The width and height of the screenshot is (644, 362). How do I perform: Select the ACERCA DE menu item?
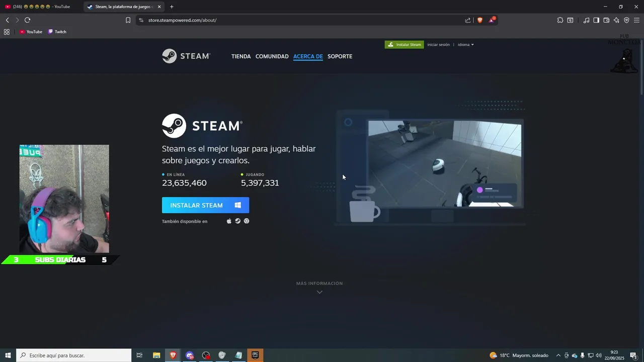308,56
